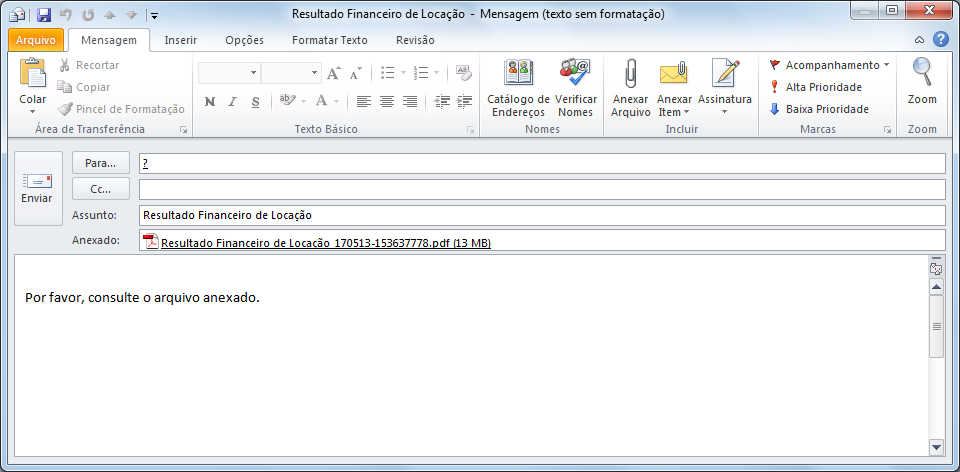
Task: Open Catálogo de Endereços
Action: pyautogui.click(x=519, y=89)
